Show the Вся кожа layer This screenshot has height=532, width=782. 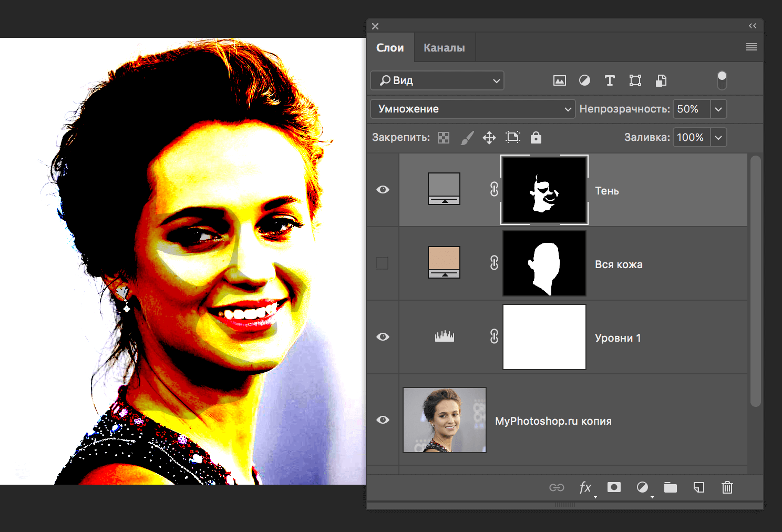[x=383, y=263]
